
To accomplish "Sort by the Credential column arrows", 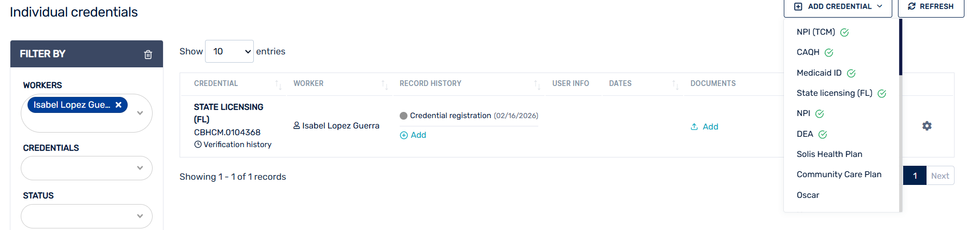I will (278, 84).
